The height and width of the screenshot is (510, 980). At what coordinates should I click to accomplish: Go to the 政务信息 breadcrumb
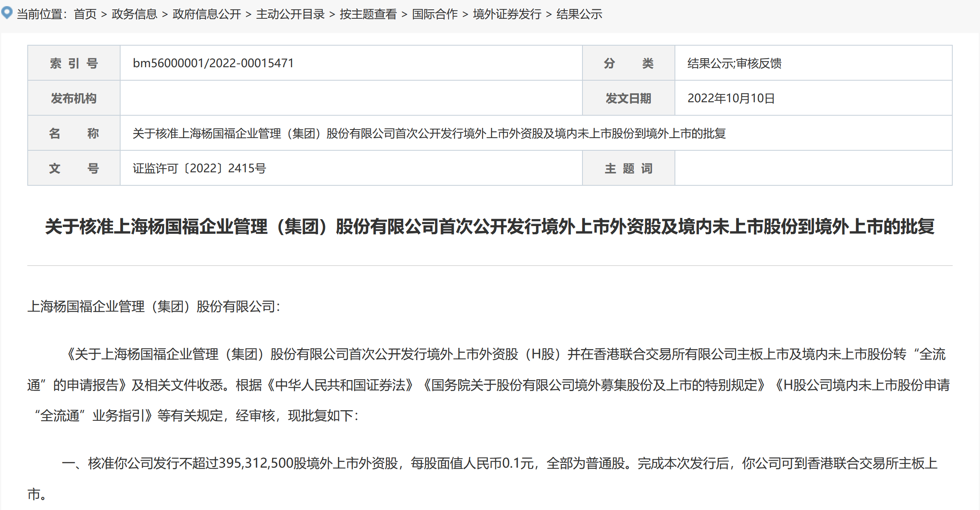coord(134,14)
